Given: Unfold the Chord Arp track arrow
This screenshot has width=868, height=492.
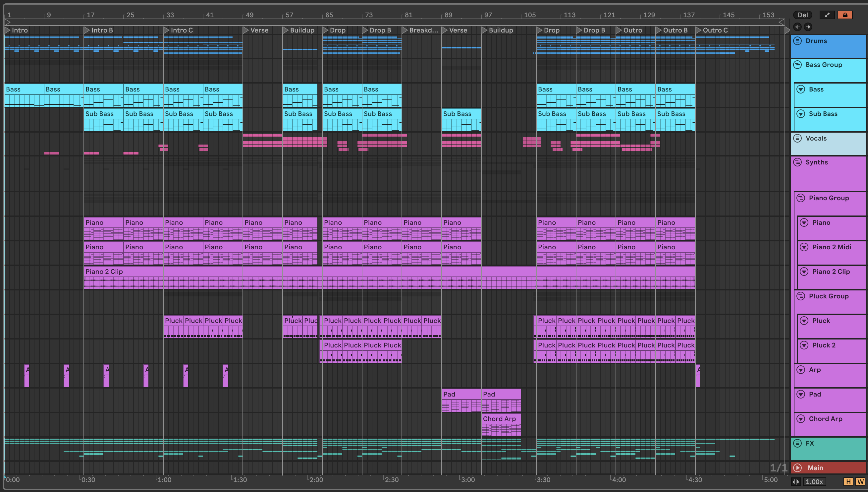Looking at the screenshot, I should pos(801,419).
